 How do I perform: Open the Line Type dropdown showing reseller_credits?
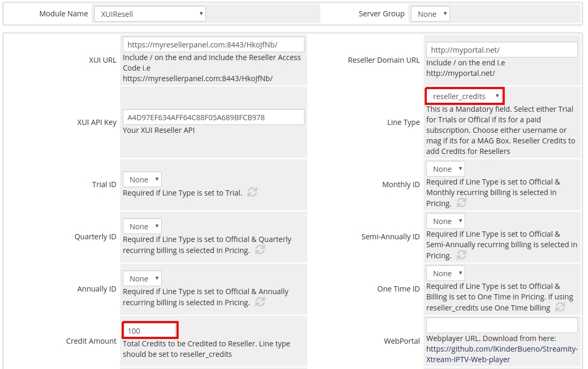465,96
